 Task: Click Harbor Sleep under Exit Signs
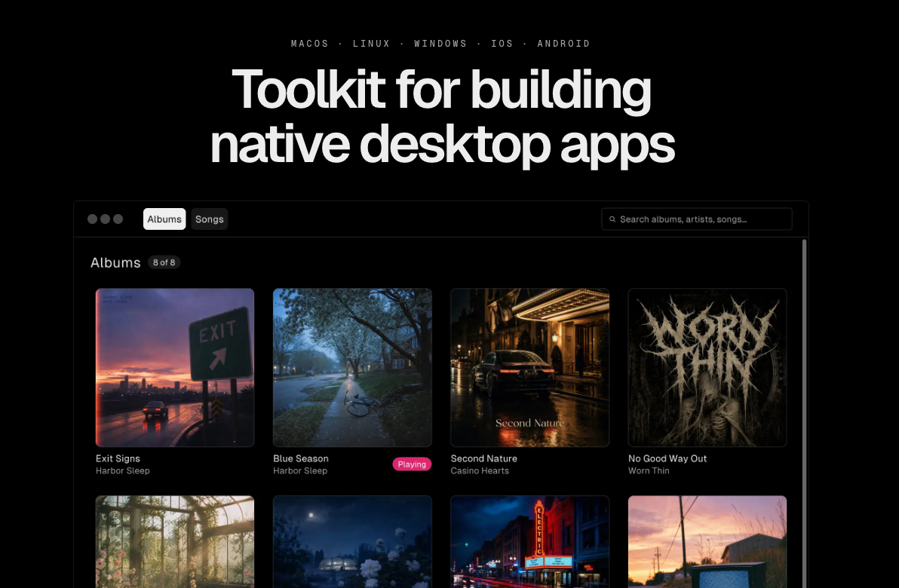tap(123, 470)
